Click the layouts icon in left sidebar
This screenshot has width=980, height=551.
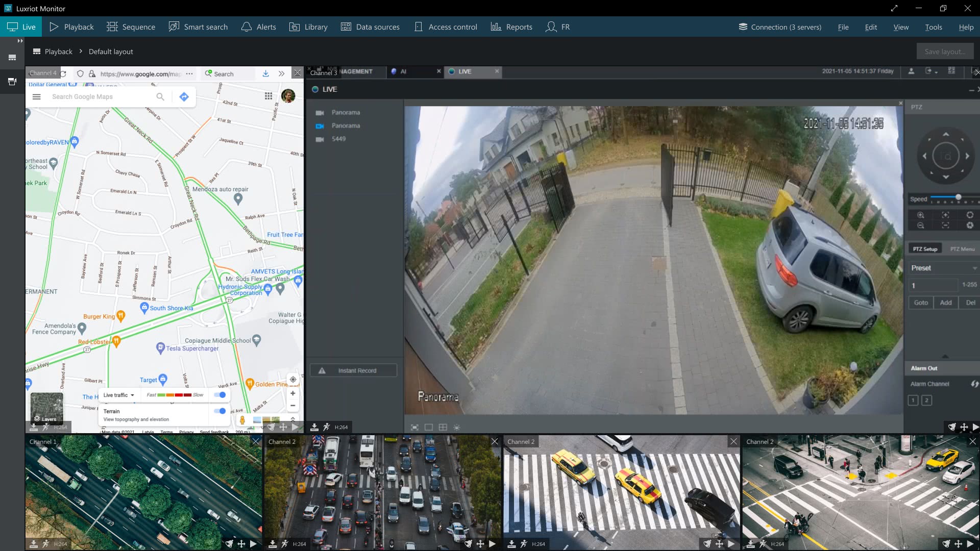point(12,58)
